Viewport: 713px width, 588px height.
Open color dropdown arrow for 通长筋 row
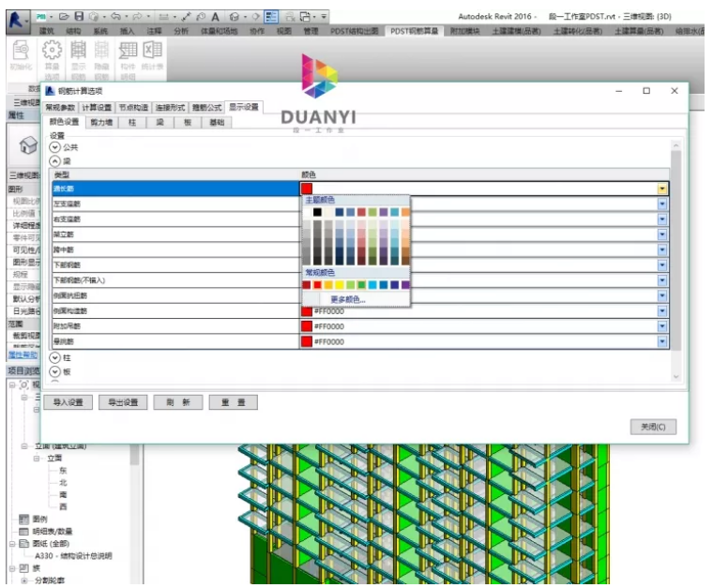click(x=662, y=188)
